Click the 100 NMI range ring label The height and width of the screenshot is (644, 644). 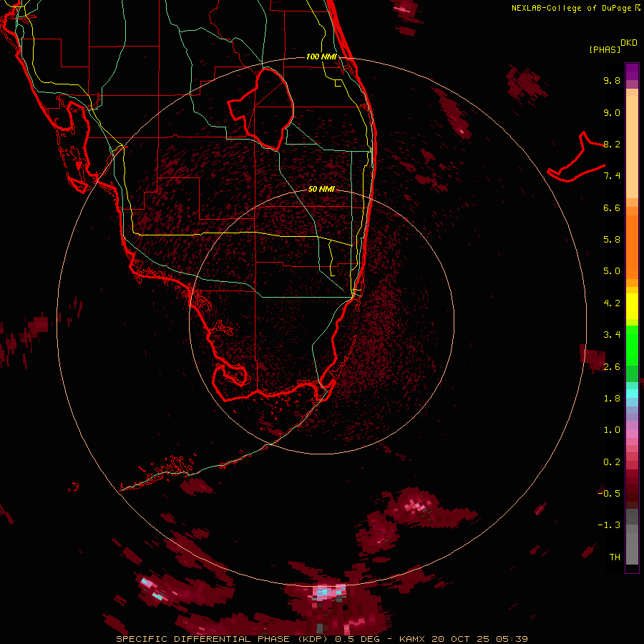click(321, 57)
